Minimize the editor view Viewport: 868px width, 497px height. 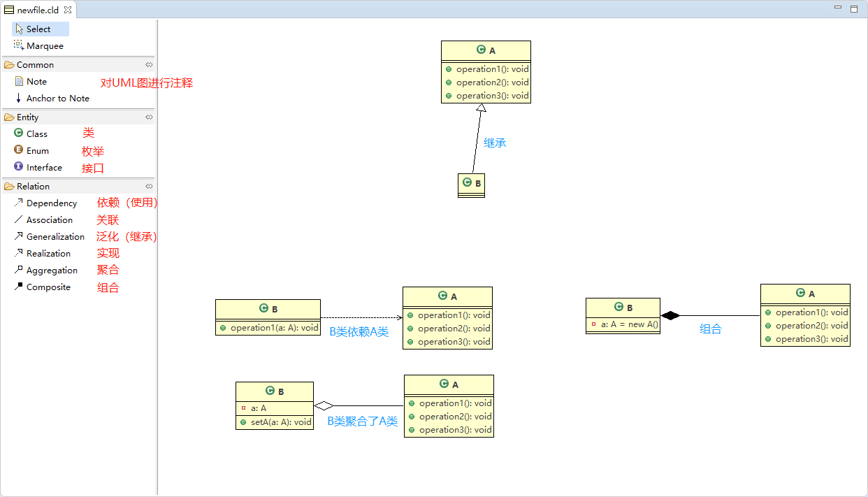click(838, 8)
